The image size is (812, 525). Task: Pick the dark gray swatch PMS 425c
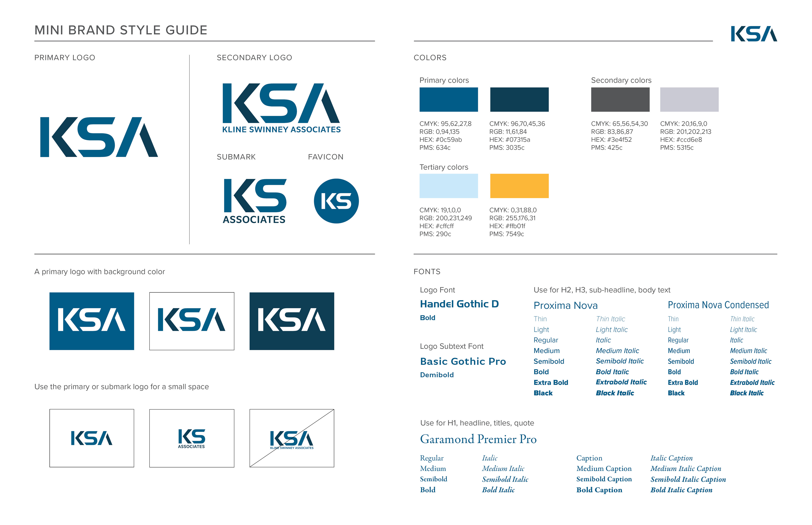click(x=620, y=100)
